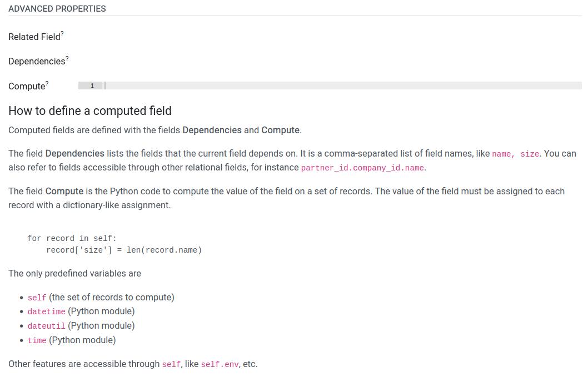The width and height of the screenshot is (588, 387).
Task: Click the Compute help question mark
Action: coord(47,83)
